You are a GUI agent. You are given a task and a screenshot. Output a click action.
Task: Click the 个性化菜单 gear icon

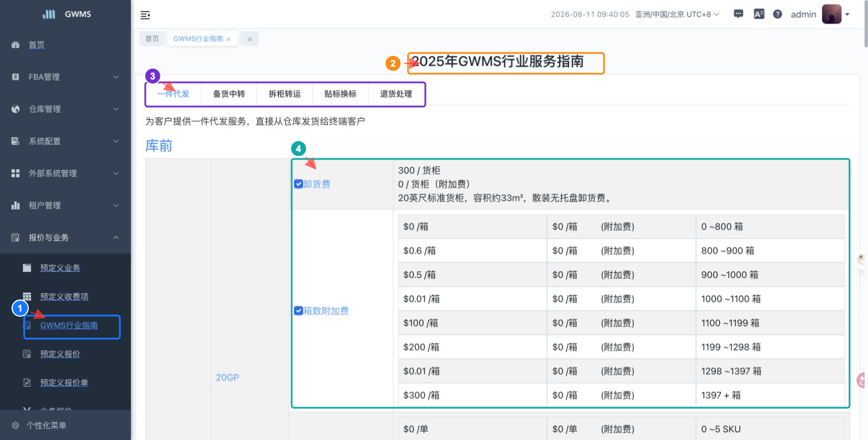[16, 426]
